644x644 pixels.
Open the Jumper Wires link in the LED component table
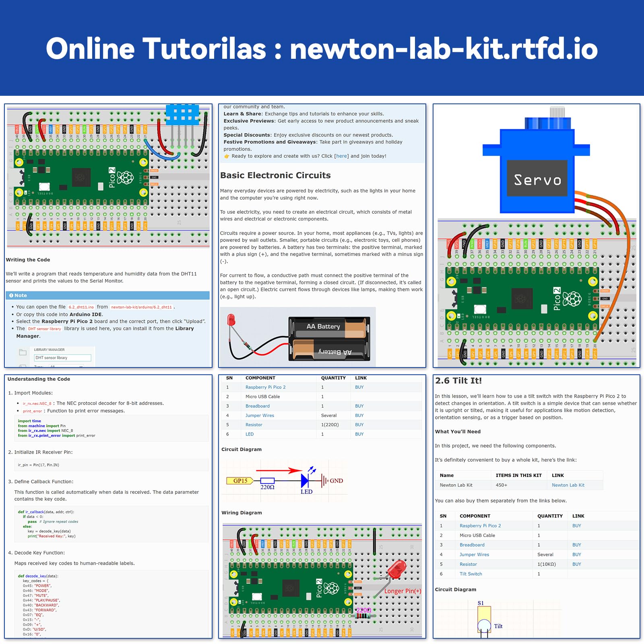coord(260,415)
